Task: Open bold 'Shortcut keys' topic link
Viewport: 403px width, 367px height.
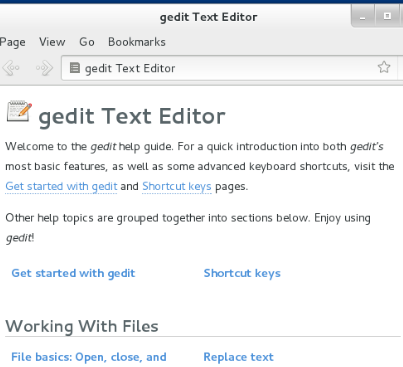Action: click(x=242, y=273)
